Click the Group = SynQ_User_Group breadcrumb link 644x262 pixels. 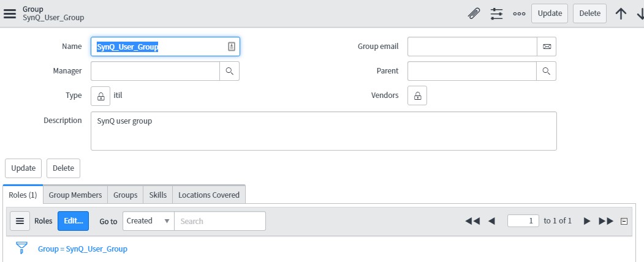83,249
